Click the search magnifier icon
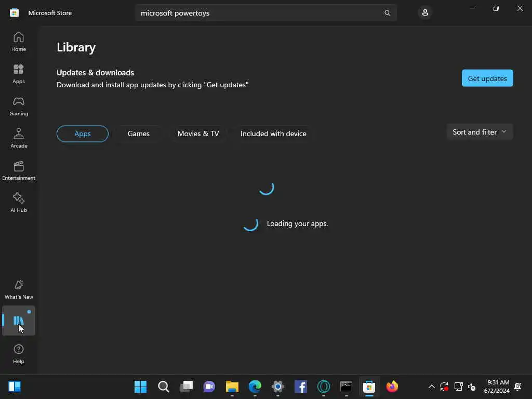Viewport: 532px width, 399px height. 387,13
